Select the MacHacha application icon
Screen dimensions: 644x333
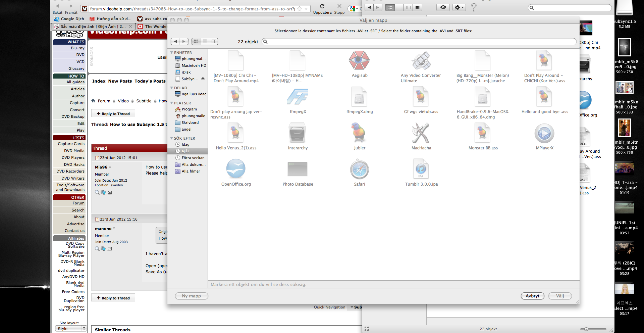pyautogui.click(x=421, y=133)
